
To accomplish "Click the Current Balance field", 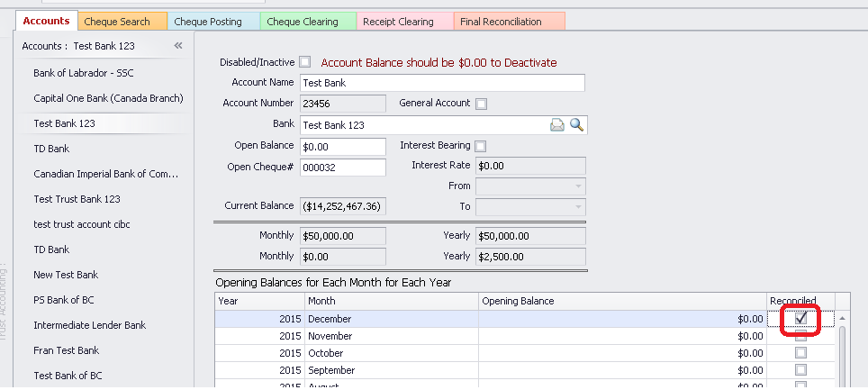I will pos(343,206).
